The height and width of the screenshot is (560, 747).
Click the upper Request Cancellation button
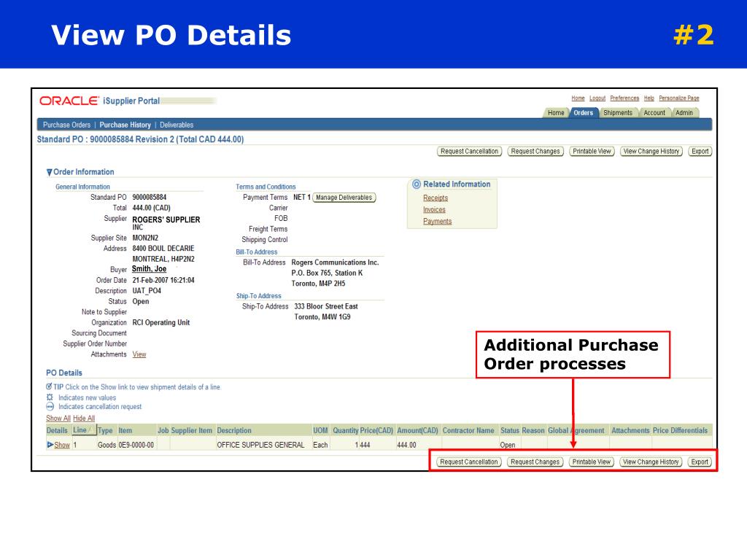(469, 152)
